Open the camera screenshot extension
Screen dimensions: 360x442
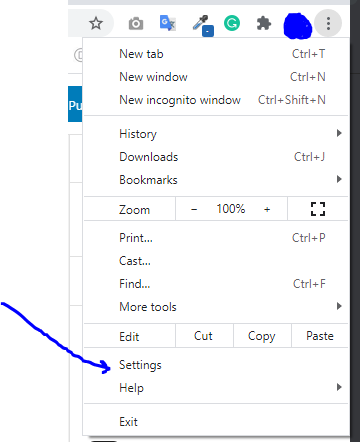click(136, 24)
